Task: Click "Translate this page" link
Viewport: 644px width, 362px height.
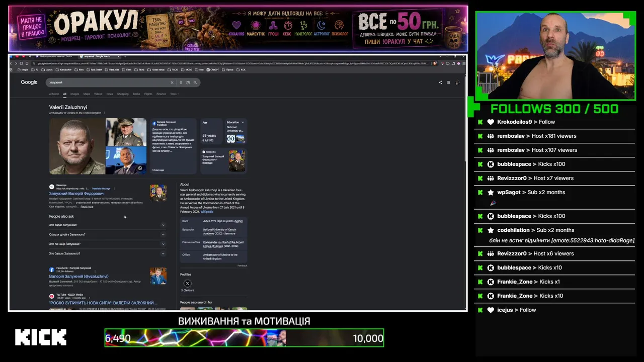Action: click(101, 189)
